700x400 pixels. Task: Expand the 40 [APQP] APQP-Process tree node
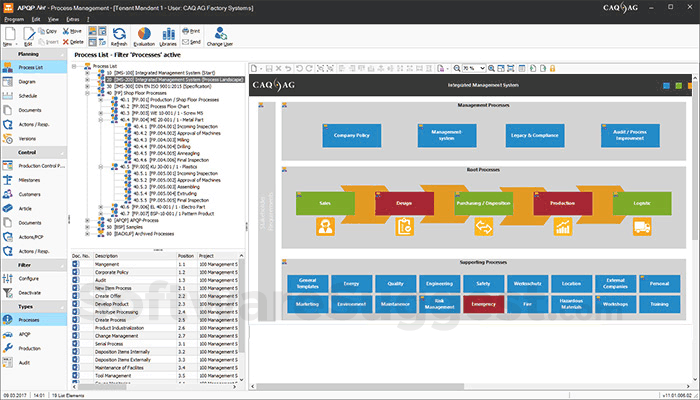(x=88, y=221)
